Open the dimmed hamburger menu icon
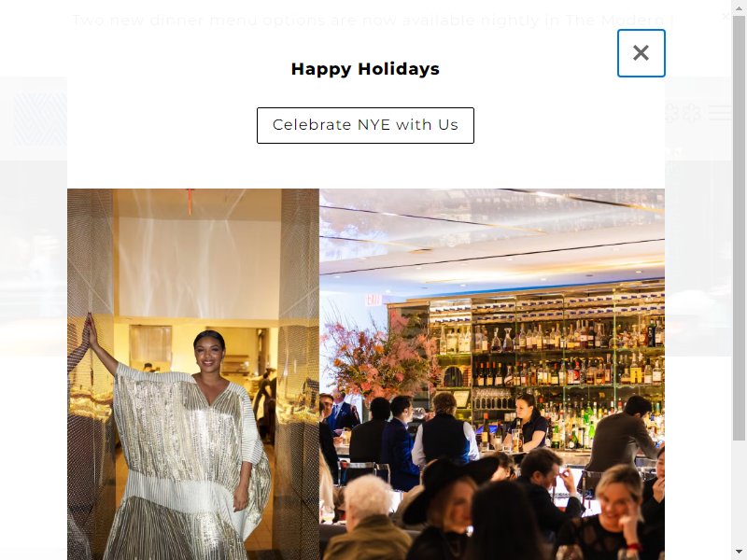Viewport: 747px width, 560px height. point(720,113)
